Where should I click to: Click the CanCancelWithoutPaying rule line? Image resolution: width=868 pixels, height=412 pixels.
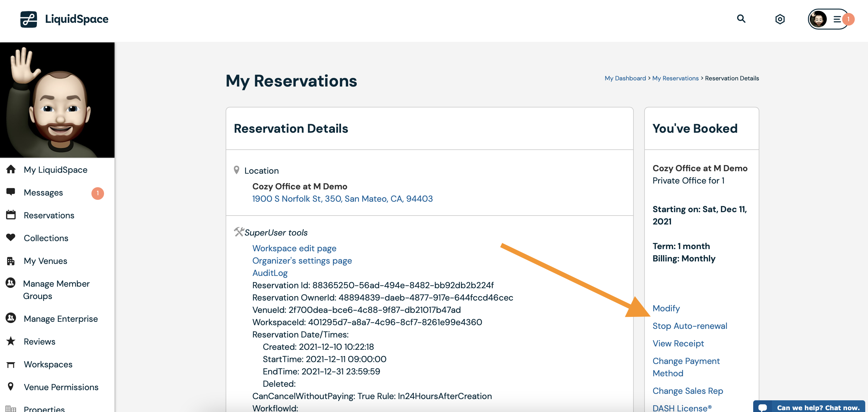point(372,396)
